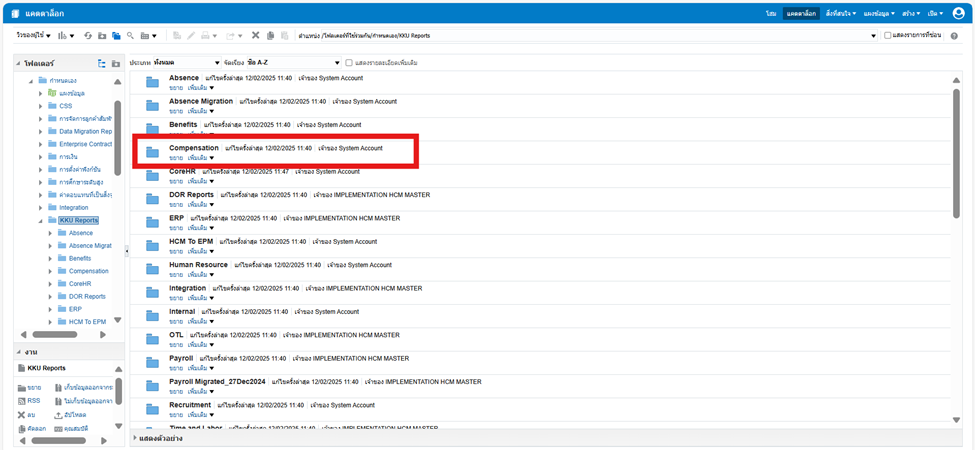Viewport: 975px width, 450px height.
Task: Click the delete X icon in toolbar
Action: (256, 36)
